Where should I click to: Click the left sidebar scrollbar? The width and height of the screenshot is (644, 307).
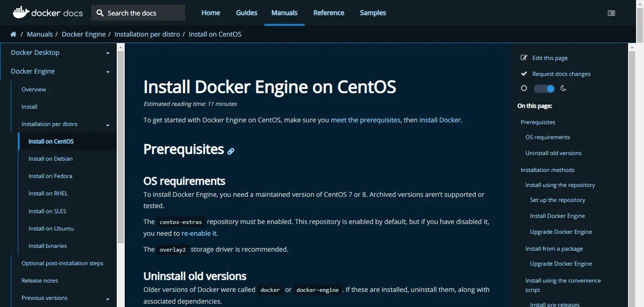pyautogui.click(x=121, y=151)
